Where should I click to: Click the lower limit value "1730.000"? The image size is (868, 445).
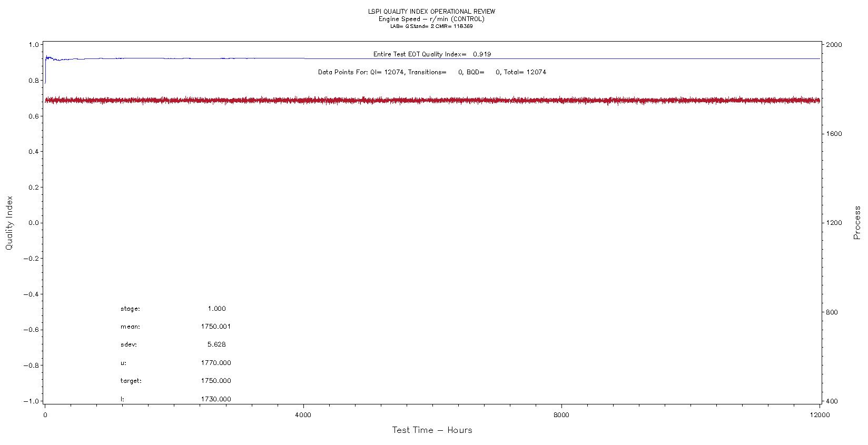click(216, 400)
